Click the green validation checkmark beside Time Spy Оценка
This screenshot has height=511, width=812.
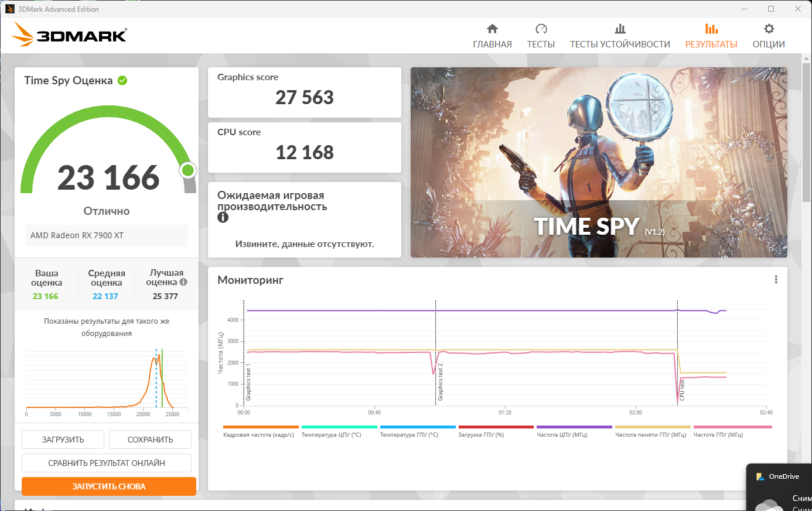point(122,80)
